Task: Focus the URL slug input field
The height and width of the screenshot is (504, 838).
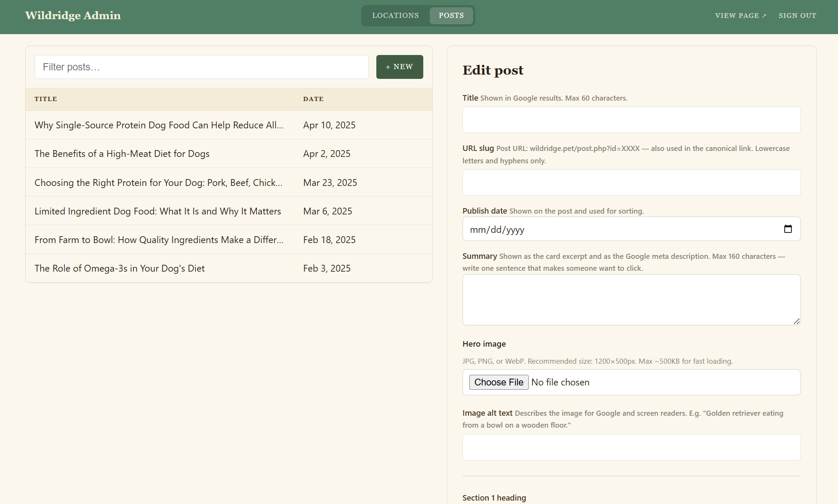Action: (x=631, y=182)
